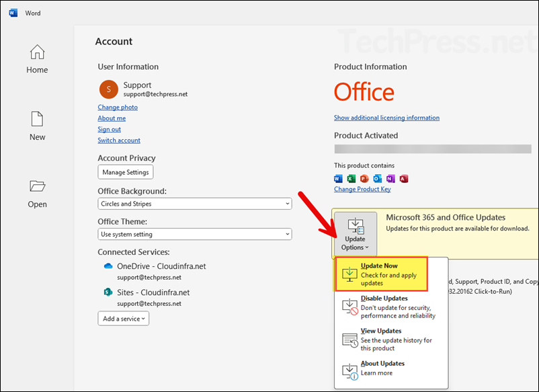The width and height of the screenshot is (539, 392).
Task: Click the Switch account link
Action: pyautogui.click(x=119, y=140)
